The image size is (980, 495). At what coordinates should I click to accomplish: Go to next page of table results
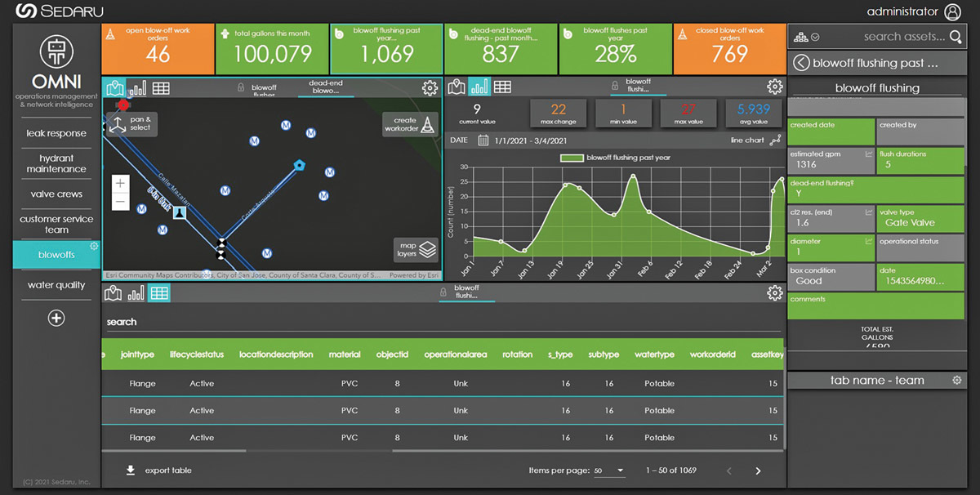(x=758, y=471)
